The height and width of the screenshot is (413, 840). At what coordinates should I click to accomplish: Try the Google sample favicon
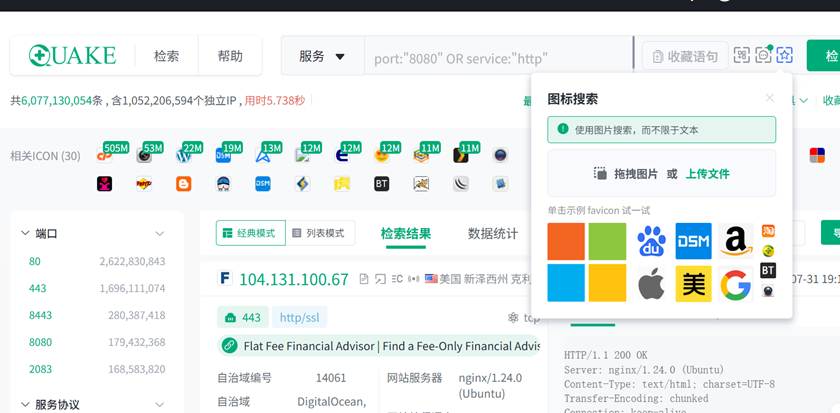tap(736, 283)
